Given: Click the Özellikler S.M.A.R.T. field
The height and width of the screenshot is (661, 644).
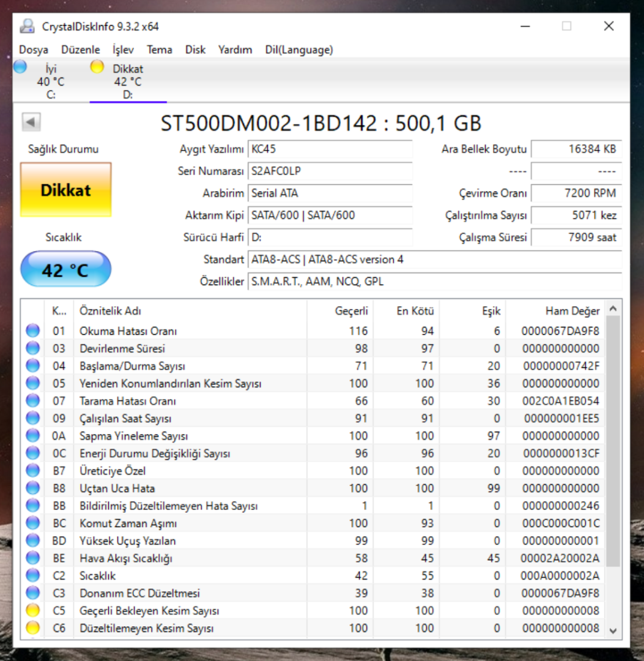Looking at the screenshot, I should pyautogui.click(x=435, y=282).
